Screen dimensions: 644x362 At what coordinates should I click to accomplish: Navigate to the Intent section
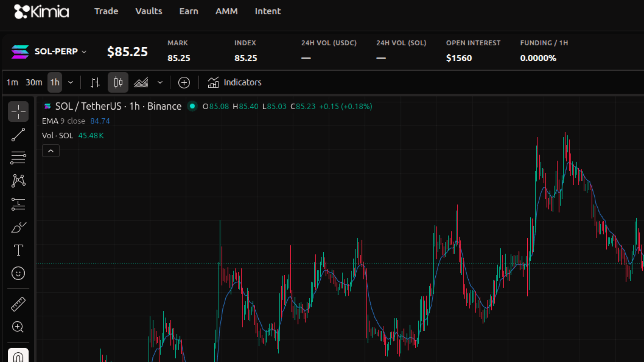click(268, 11)
